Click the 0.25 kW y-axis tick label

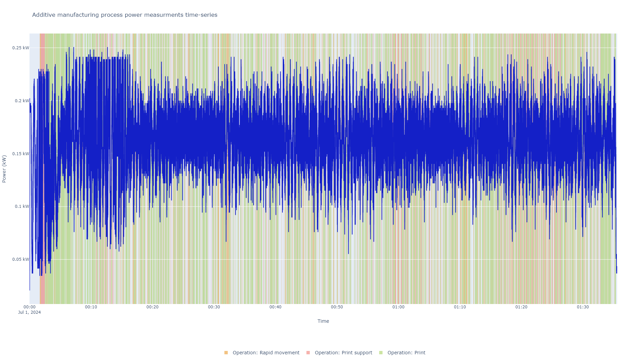(21, 48)
